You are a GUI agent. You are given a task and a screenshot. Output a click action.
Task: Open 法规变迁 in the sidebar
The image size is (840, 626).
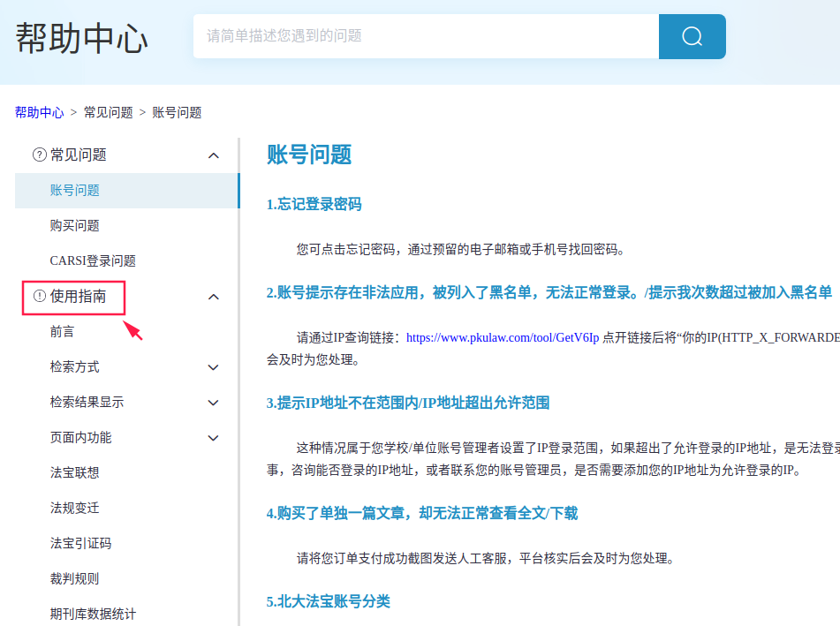75,509
